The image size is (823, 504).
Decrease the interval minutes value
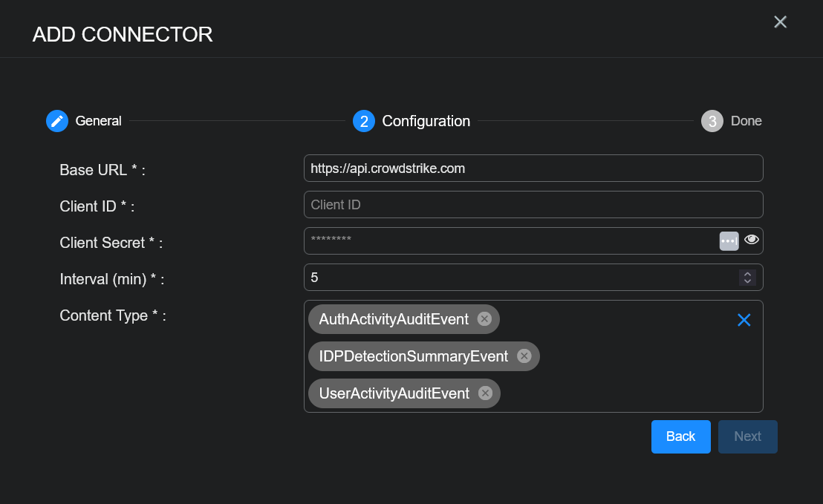[747, 281]
